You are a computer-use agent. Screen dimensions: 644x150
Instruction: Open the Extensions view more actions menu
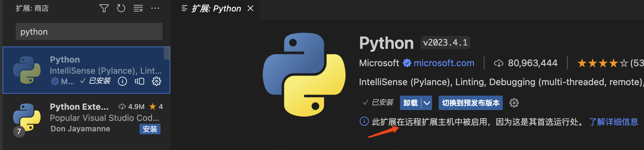coord(155,8)
